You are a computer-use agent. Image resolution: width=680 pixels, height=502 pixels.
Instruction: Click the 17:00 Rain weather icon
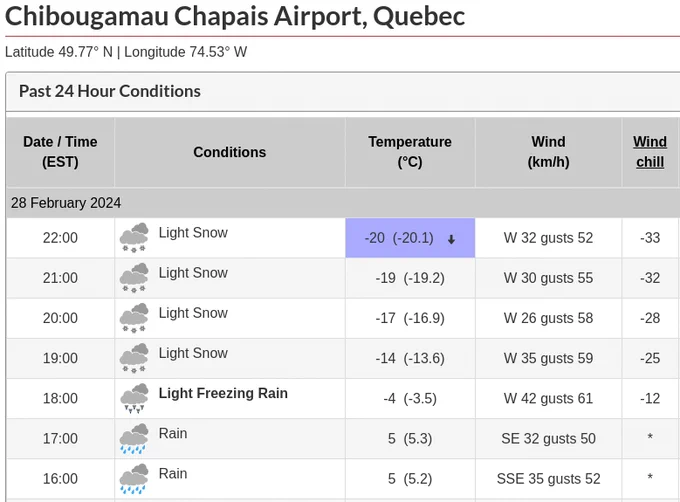tap(134, 439)
